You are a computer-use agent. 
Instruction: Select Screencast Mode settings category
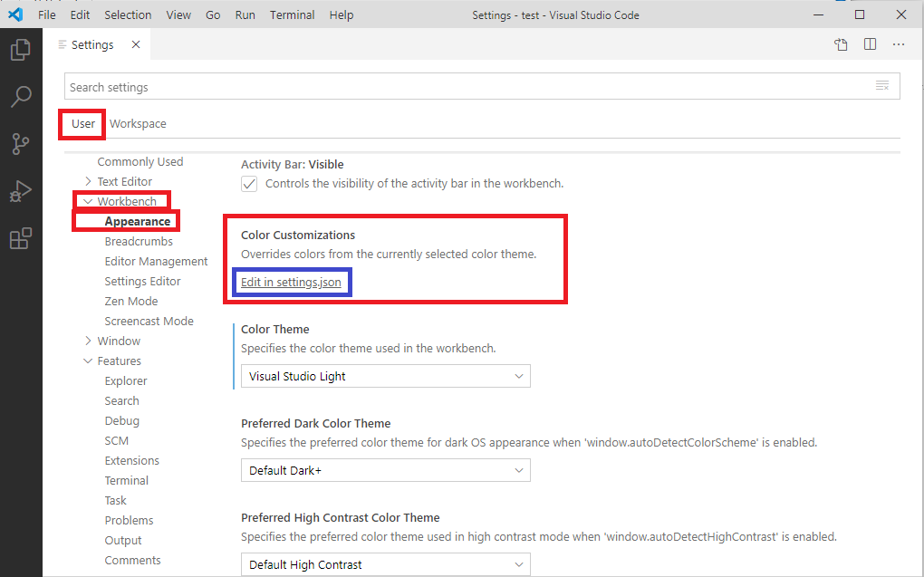149,322
